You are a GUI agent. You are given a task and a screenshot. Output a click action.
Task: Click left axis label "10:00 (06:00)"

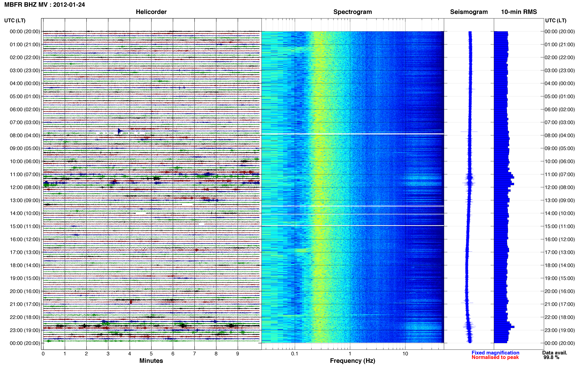[x=25, y=161]
